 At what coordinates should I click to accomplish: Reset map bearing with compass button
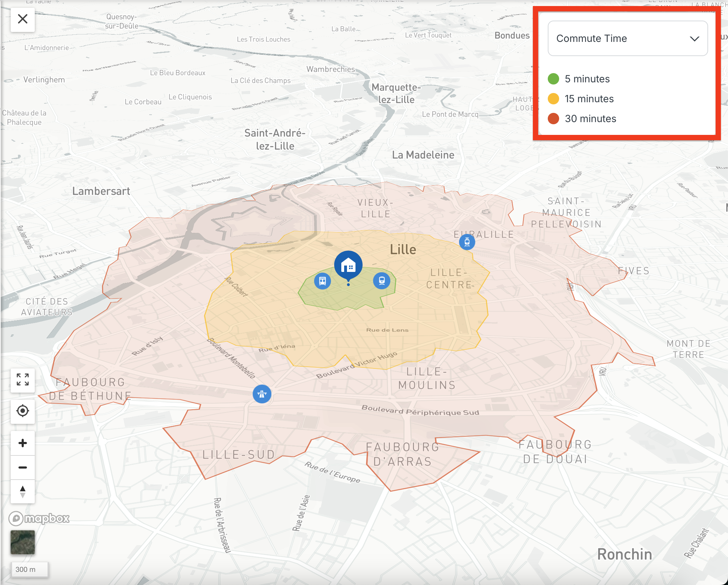[23, 492]
